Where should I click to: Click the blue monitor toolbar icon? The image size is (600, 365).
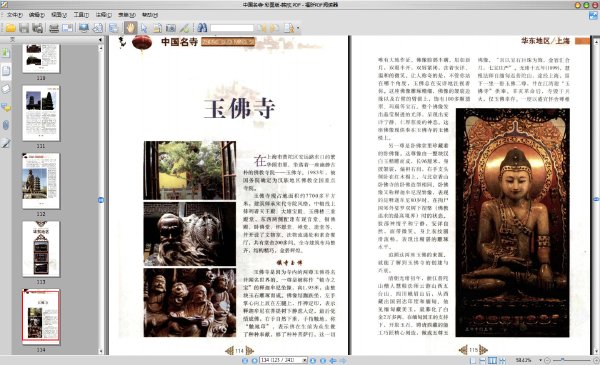click(84, 28)
